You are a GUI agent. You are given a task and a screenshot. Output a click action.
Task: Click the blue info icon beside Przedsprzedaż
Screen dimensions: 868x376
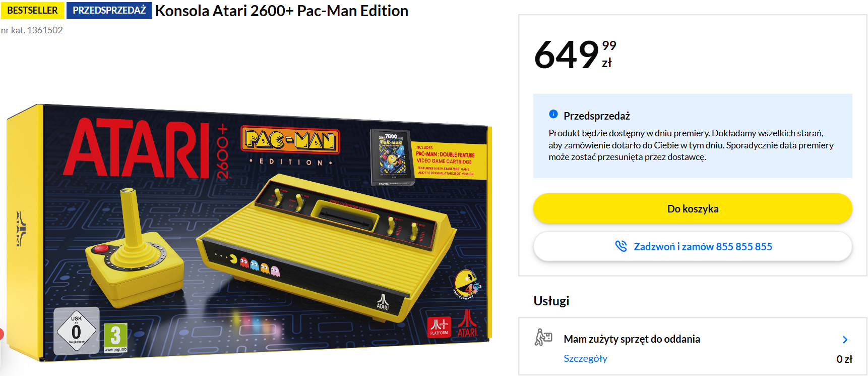pyautogui.click(x=553, y=114)
